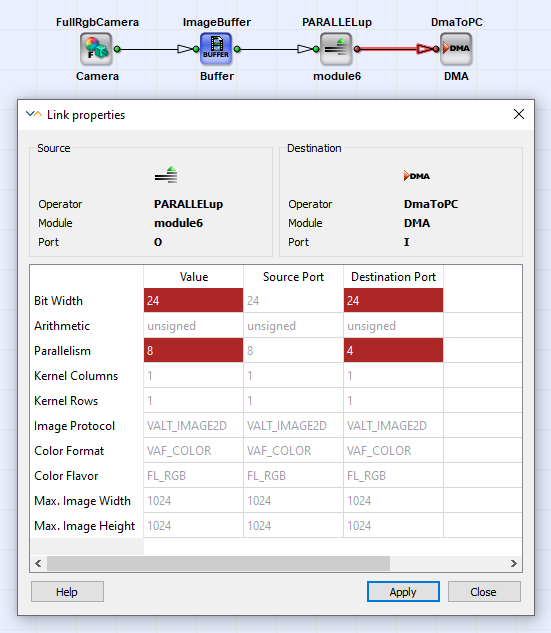The width and height of the screenshot is (551, 633).
Task: Select the DmaToPC DMA module icon
Action: 456,49
